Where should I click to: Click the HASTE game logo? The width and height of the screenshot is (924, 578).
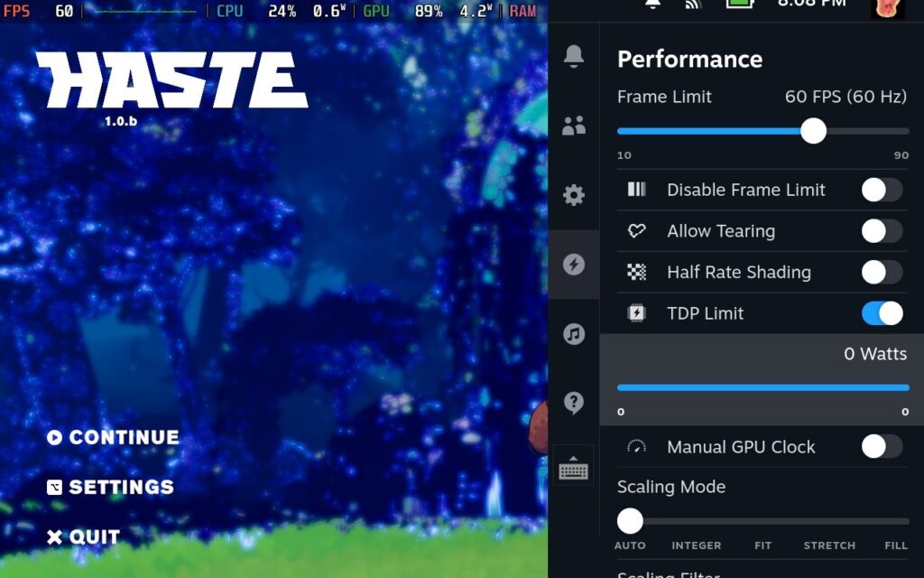(x=171, y=79)
